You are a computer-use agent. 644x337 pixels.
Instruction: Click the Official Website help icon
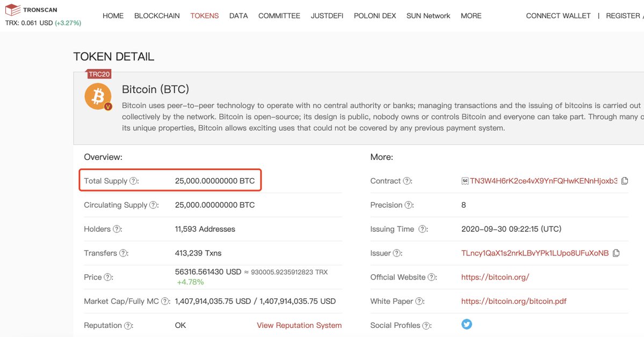pyautogui.click(x=432, y=277)
